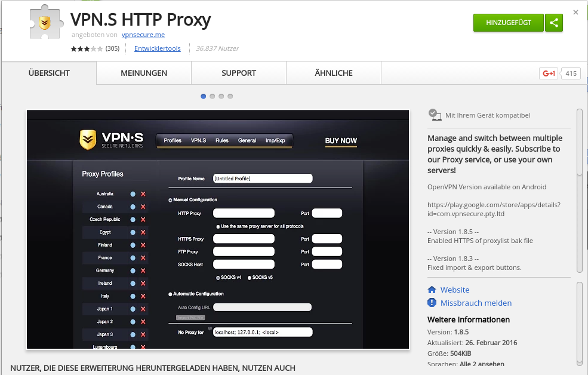Click the blue dot next to Finland
The height and width of the screenshot is (375, 588).
pyautogui.click(x=133, y=245)
